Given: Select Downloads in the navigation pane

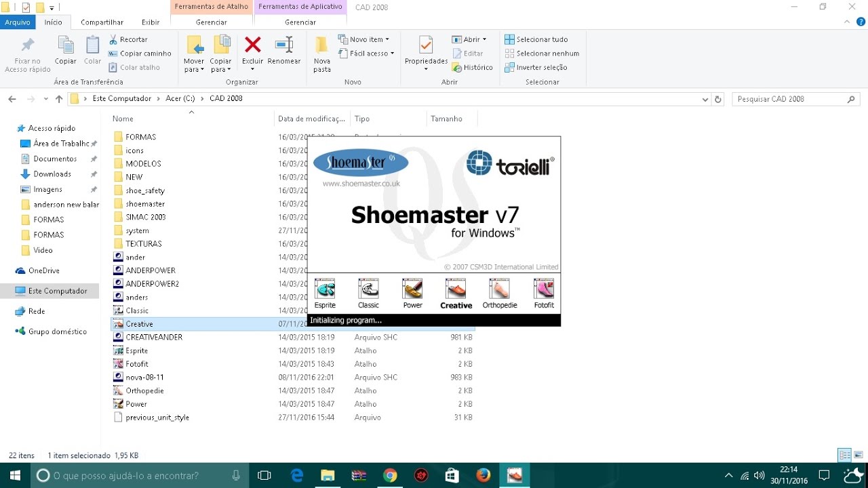Looking at the screenshot, I should pyautogui.click(x=52, y=174).
